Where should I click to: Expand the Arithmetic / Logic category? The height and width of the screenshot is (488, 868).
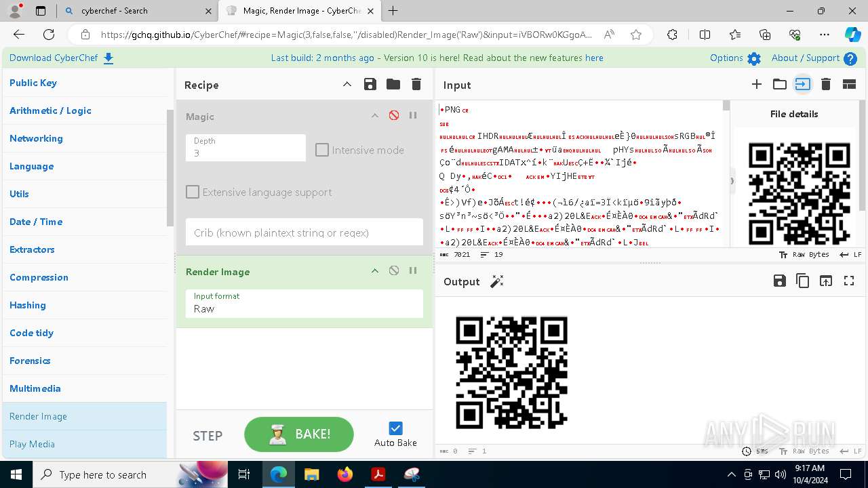[85, 110]
